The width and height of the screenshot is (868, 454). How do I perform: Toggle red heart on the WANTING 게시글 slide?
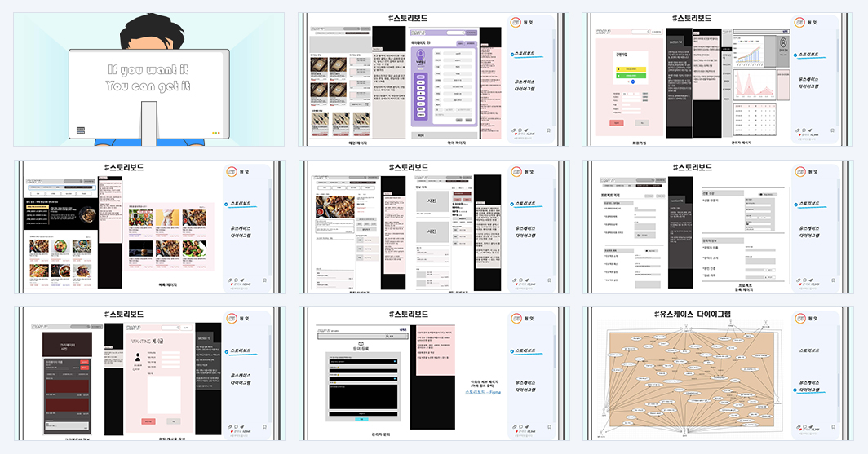coord(232,431)
